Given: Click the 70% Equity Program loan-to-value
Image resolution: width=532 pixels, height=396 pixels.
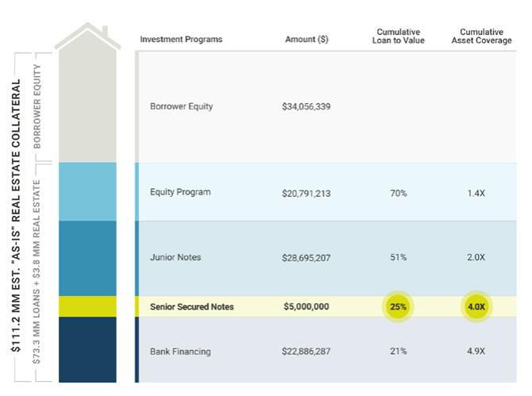Looking at the screenshot, I should 398,193.
